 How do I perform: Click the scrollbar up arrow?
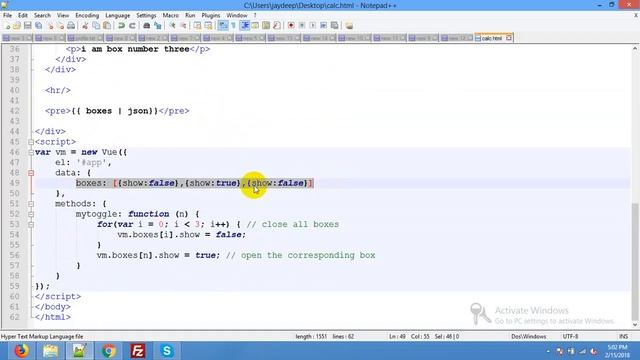[x=635, y=49]
